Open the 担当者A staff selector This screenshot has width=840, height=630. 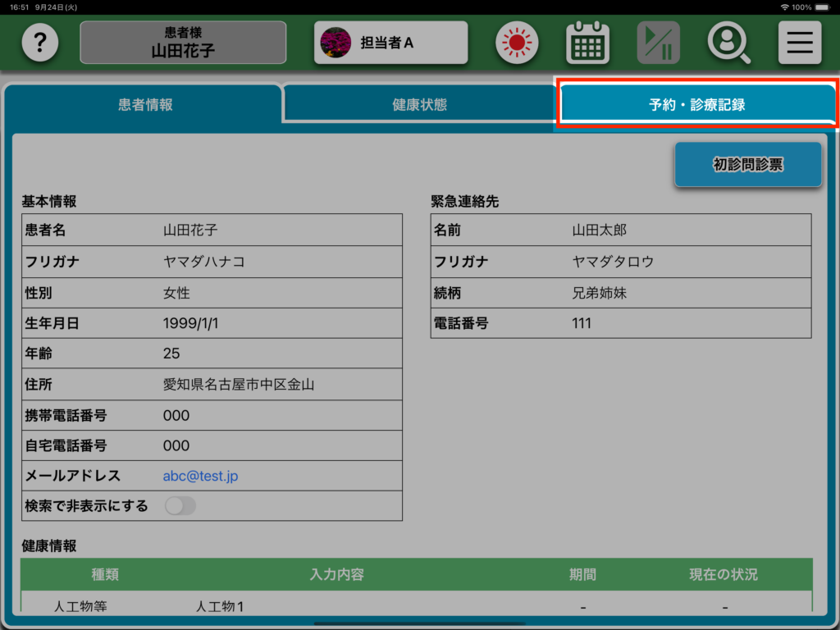[390, 43]
